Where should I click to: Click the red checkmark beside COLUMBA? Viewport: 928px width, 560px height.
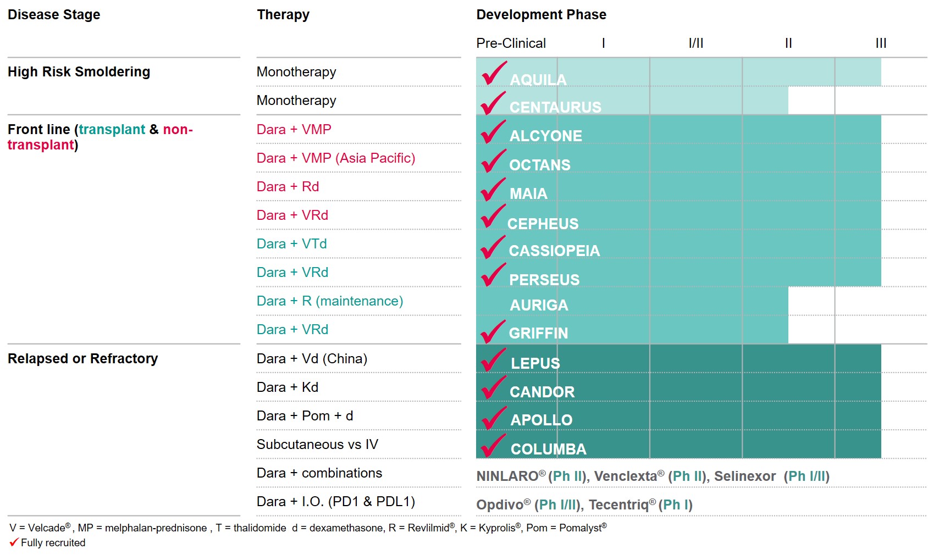tap(493, 446)
